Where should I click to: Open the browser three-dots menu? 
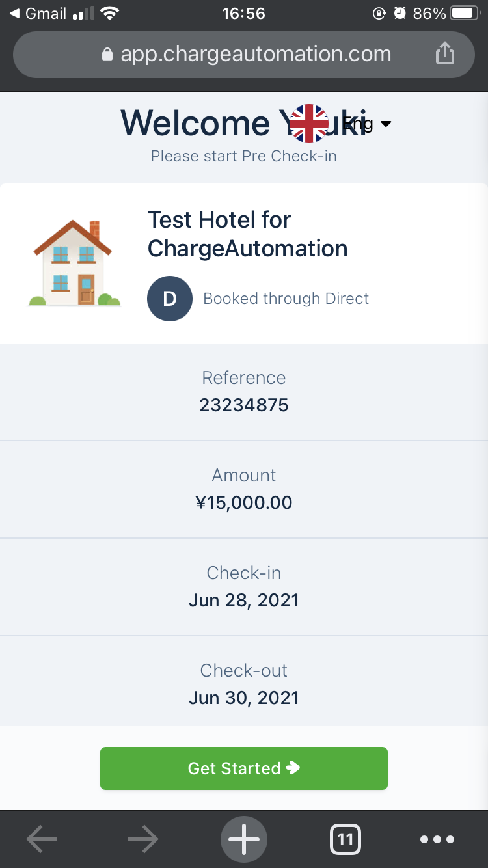[437, 840]
